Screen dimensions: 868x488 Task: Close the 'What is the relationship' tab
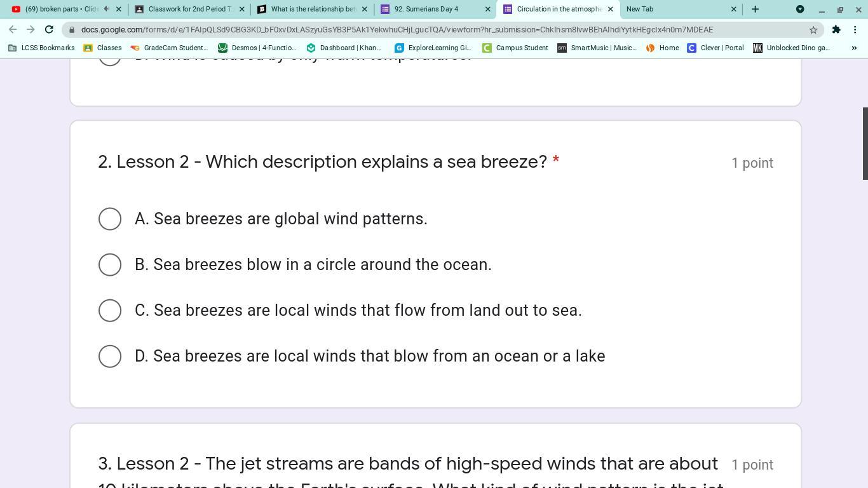coord(365,9)
